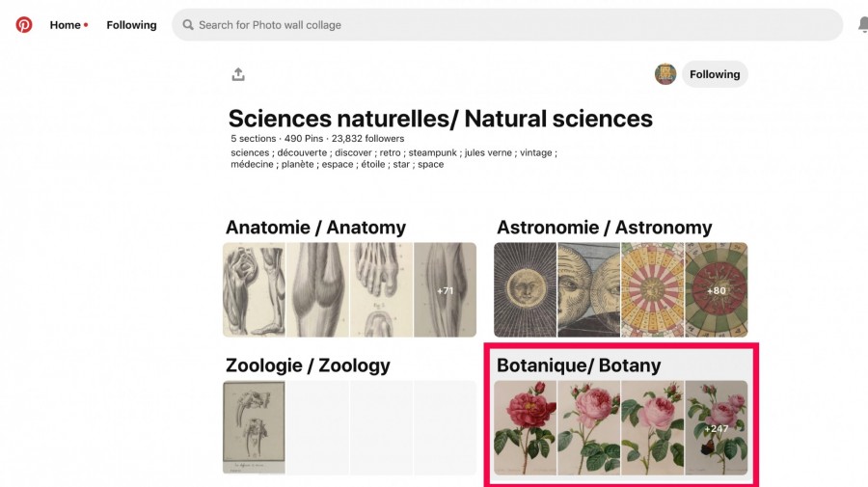Click the leg muscles anatomy thumbnail

point(254,290)
